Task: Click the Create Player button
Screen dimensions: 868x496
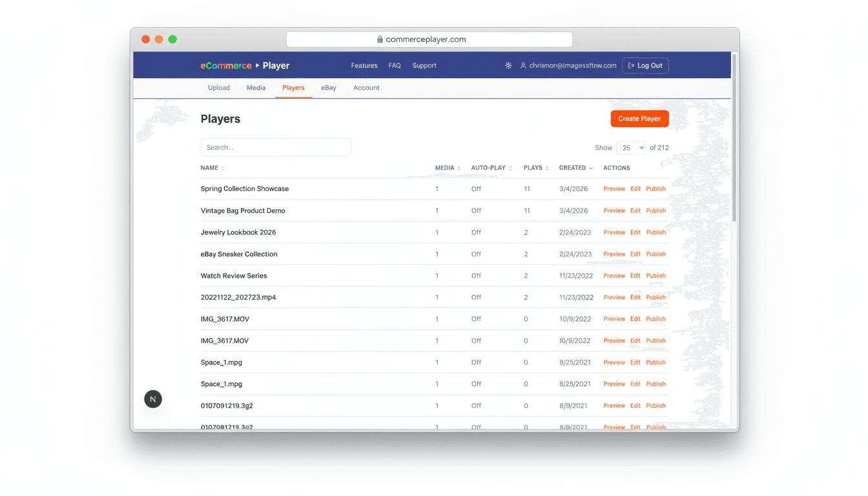Action: click(x=639, y=118)
